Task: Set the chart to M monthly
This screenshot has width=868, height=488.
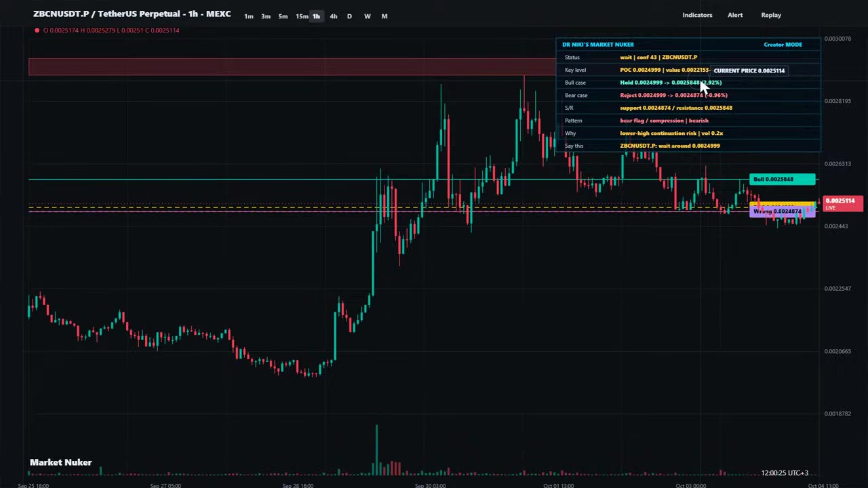Action: click(x=384, y=16)
